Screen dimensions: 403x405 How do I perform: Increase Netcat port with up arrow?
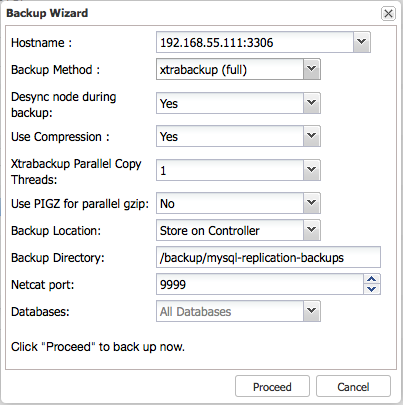coord(372,279)
